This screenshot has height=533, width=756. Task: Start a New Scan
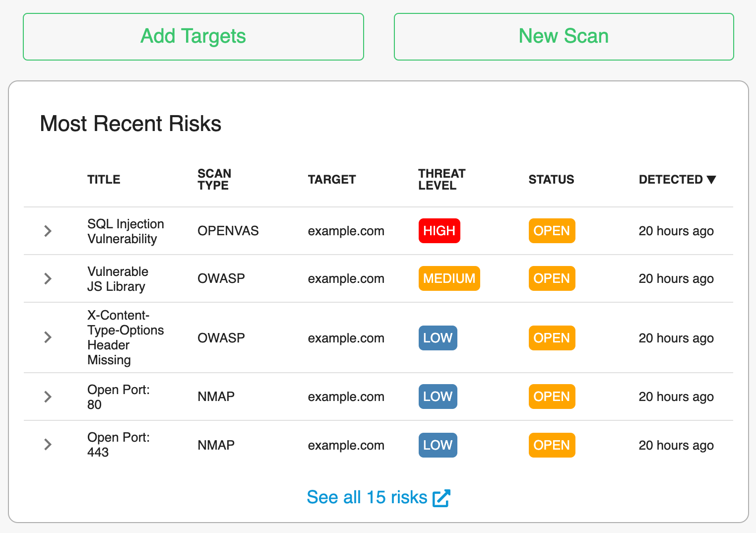coord(564,37)
